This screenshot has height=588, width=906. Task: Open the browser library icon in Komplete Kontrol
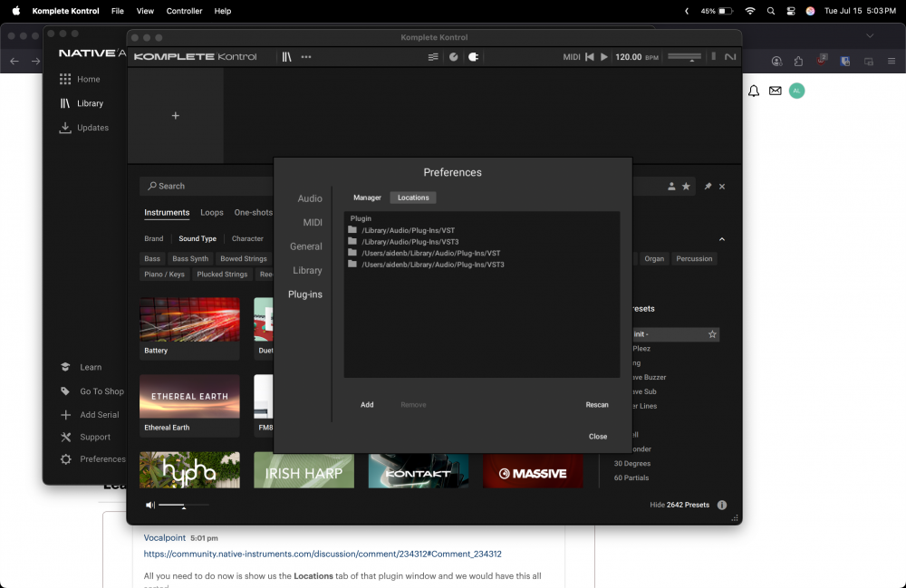click(x=286, y=56)
